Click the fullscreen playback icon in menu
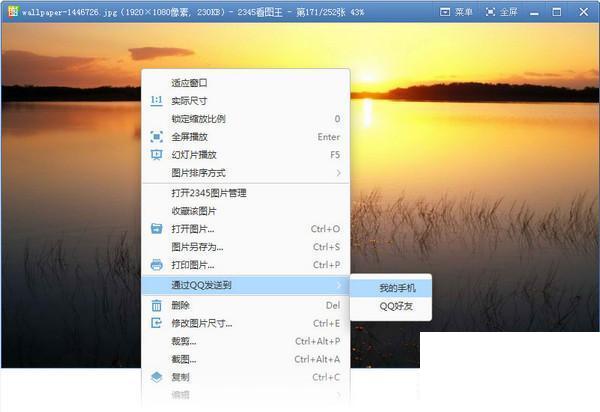 click(157, 137)
